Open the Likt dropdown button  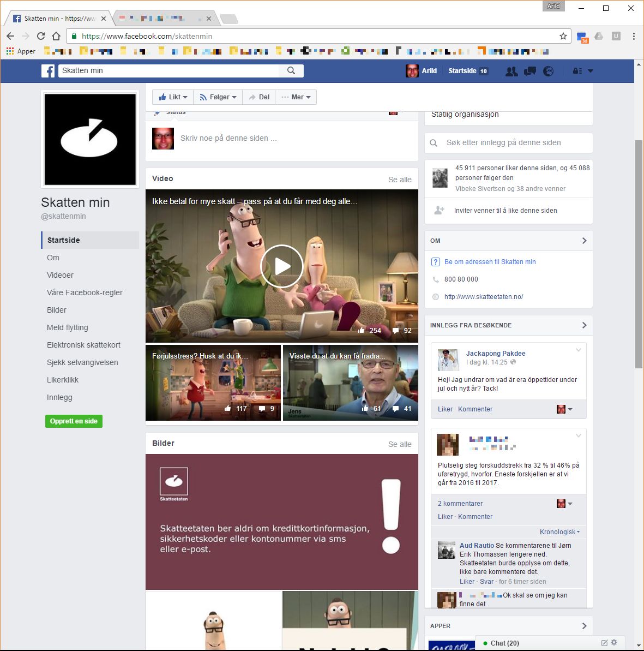click(x=173, y=97)
